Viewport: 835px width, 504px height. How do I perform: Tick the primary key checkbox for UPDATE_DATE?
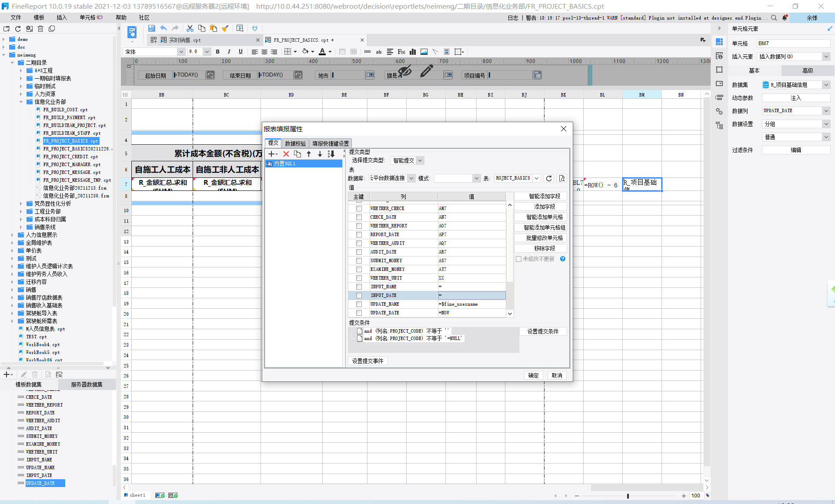tap(359, 313)
